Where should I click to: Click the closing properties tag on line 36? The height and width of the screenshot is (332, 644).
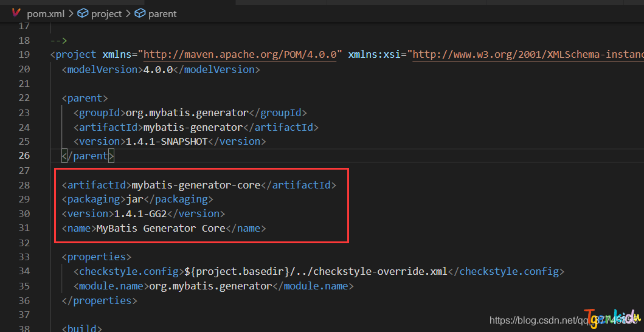point(99,301)
